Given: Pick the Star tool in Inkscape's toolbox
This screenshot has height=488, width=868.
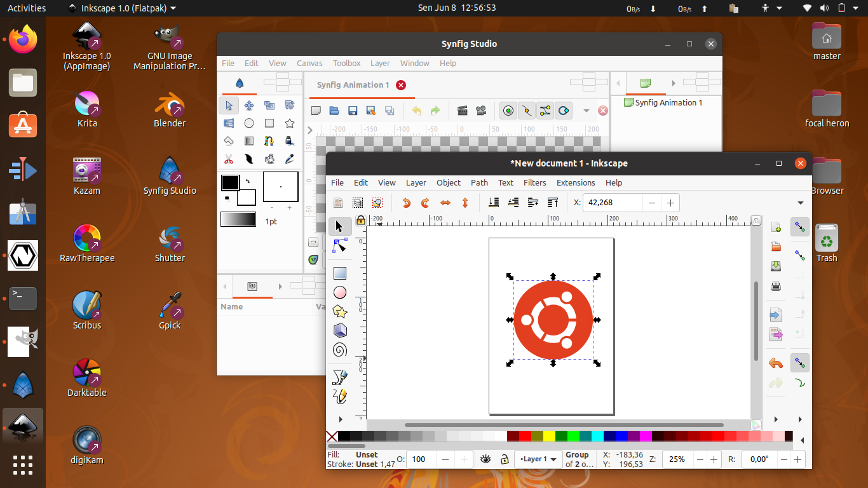Looking at the screenshot, I should 340,311.
